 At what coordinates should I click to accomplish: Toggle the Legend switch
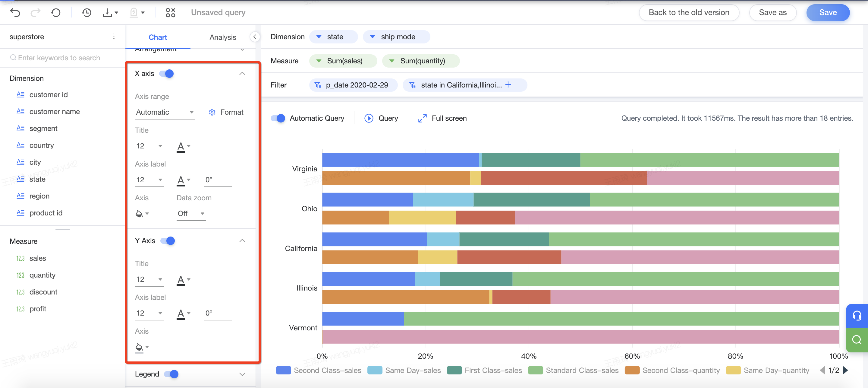[171, 374]
